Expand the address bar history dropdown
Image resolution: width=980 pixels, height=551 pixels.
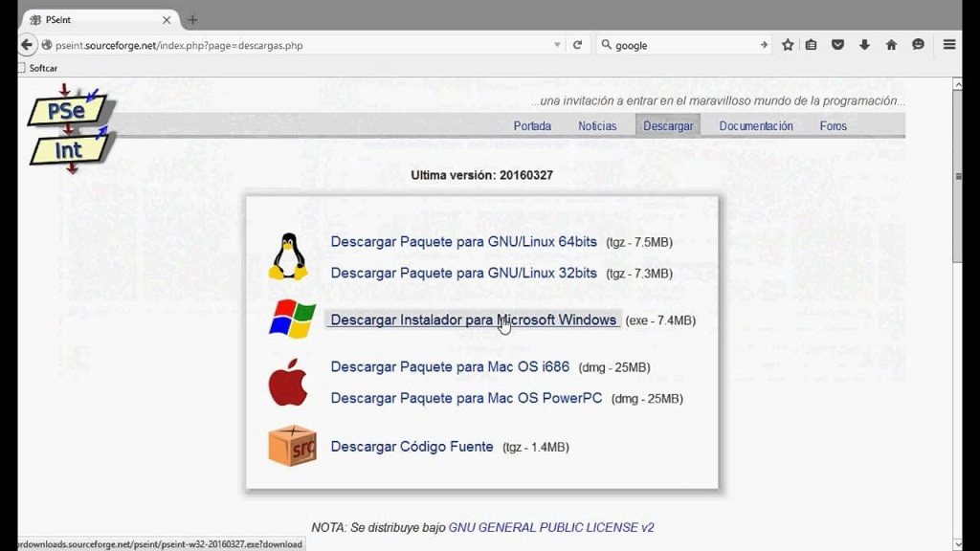555,44
